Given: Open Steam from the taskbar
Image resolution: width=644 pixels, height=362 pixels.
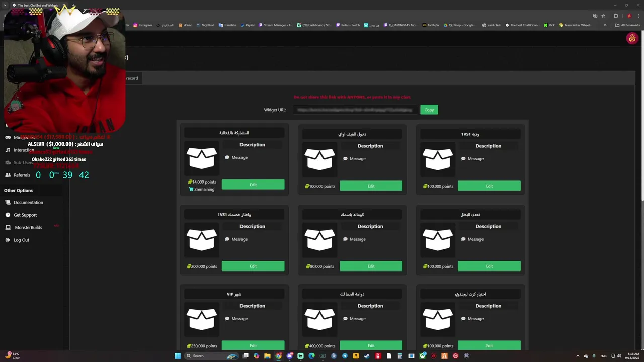Looking at the screenshot, I should pos(367,356).
